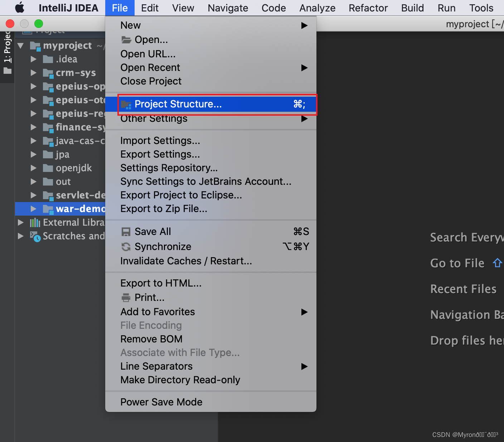
Task: Open the Open Recent submenu
Action: coord(211,68)
